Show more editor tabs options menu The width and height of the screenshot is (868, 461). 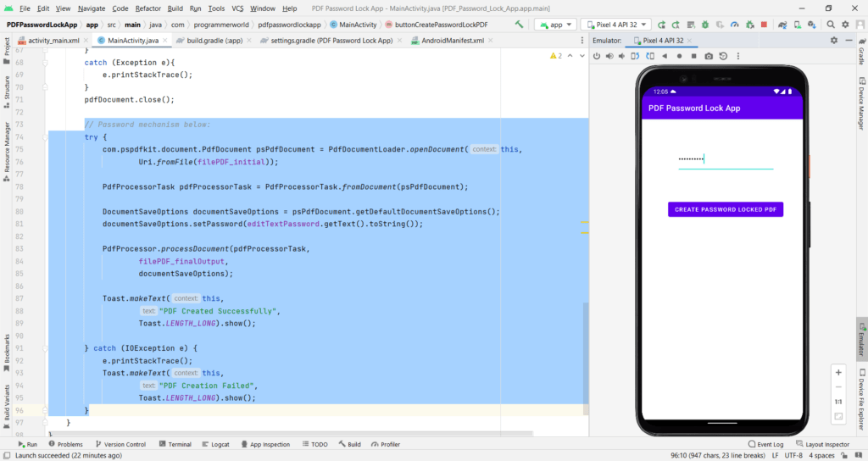(x=581, y=41)
